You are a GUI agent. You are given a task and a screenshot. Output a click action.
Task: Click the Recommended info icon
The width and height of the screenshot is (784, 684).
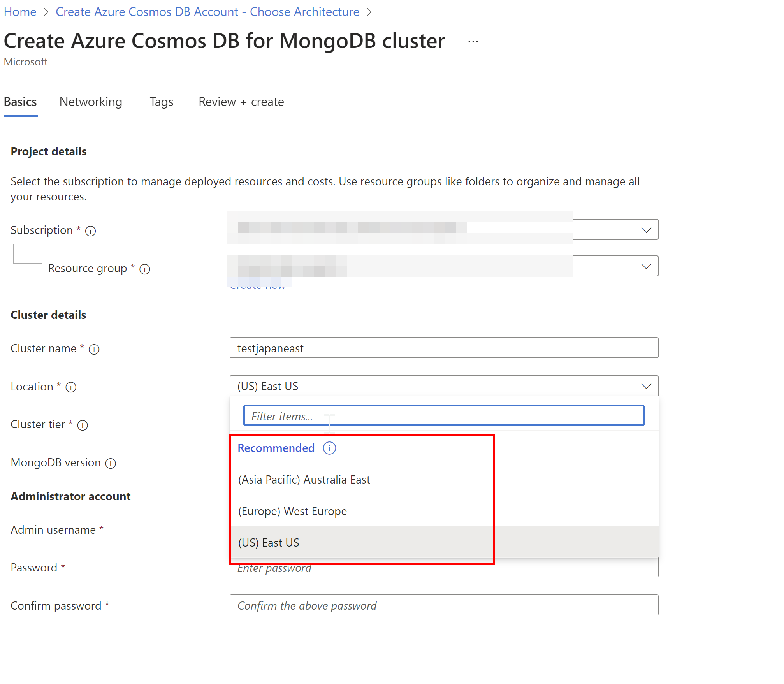coord(329,448)
